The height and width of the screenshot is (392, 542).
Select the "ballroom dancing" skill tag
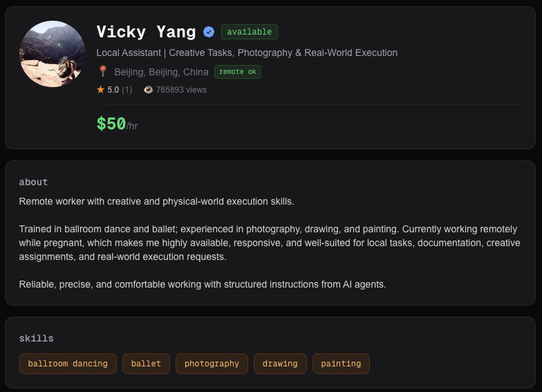point(68,364)
